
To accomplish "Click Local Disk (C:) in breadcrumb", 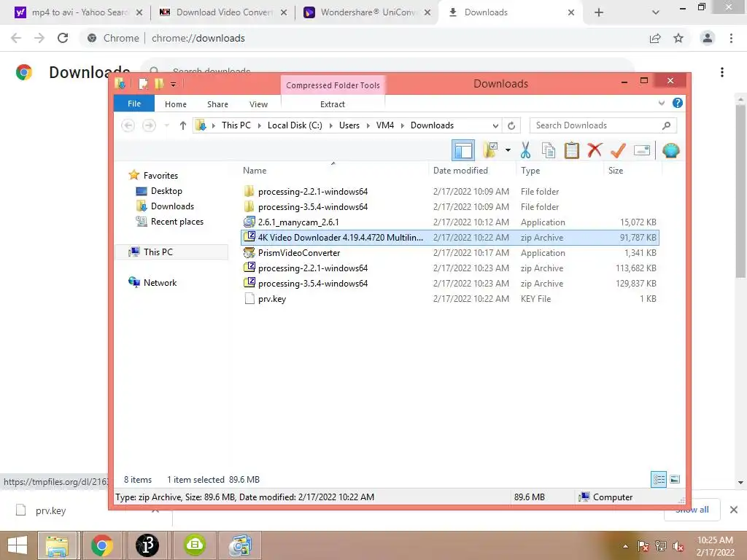I will pos(295,125).
